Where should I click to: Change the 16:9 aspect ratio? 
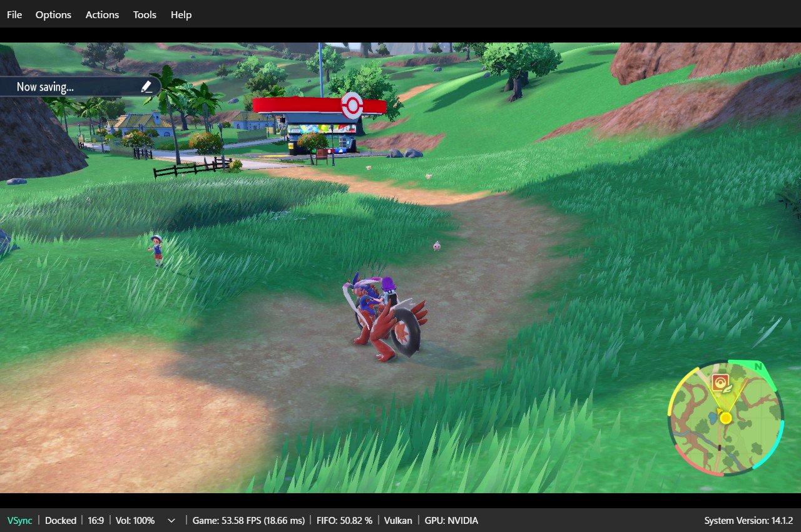tap(96, 521)
